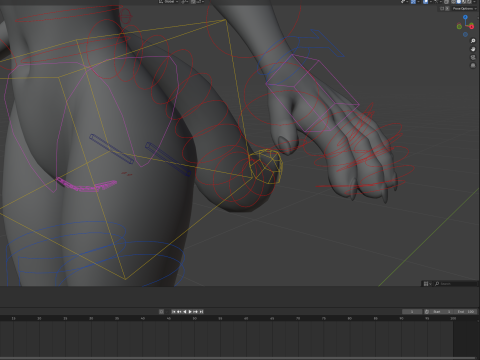This screenshot has width=480, height=360.
Task: Click the zoom magnifier viewport icon
Action: pyautogui.click(x=473, y=41)
